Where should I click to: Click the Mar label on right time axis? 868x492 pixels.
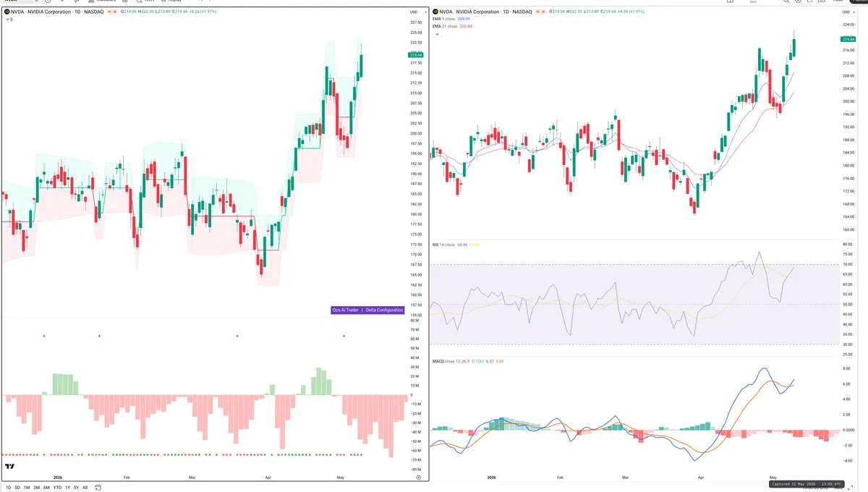626,478
